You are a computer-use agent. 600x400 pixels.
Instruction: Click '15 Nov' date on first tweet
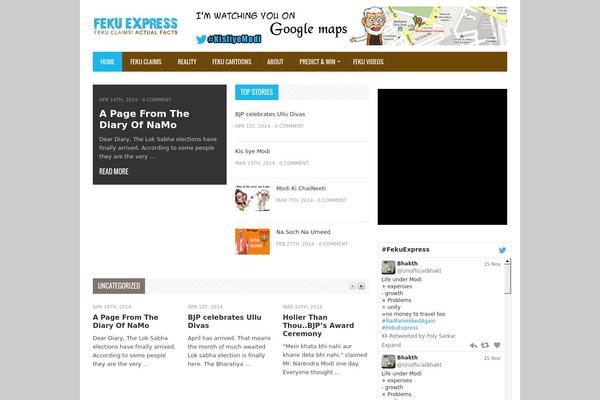tap(492, 264)
